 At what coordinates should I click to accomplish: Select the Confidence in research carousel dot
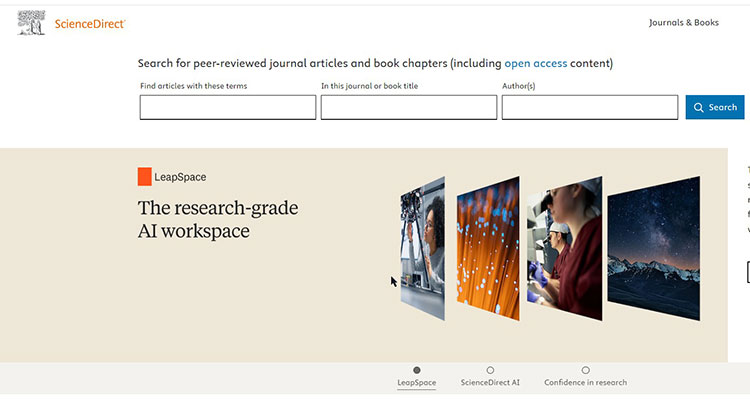pyautogui.click(x=586, y=370)
